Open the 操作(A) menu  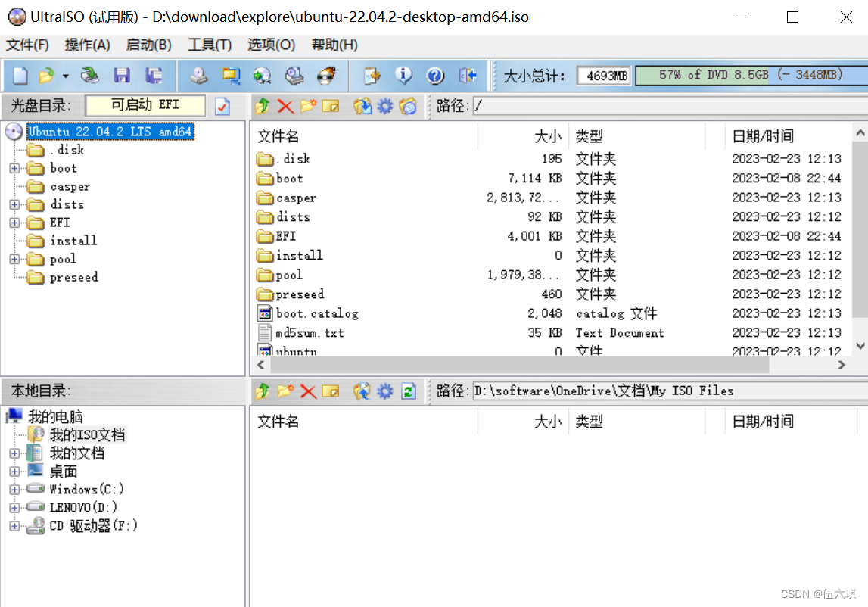tap(88, 45)
